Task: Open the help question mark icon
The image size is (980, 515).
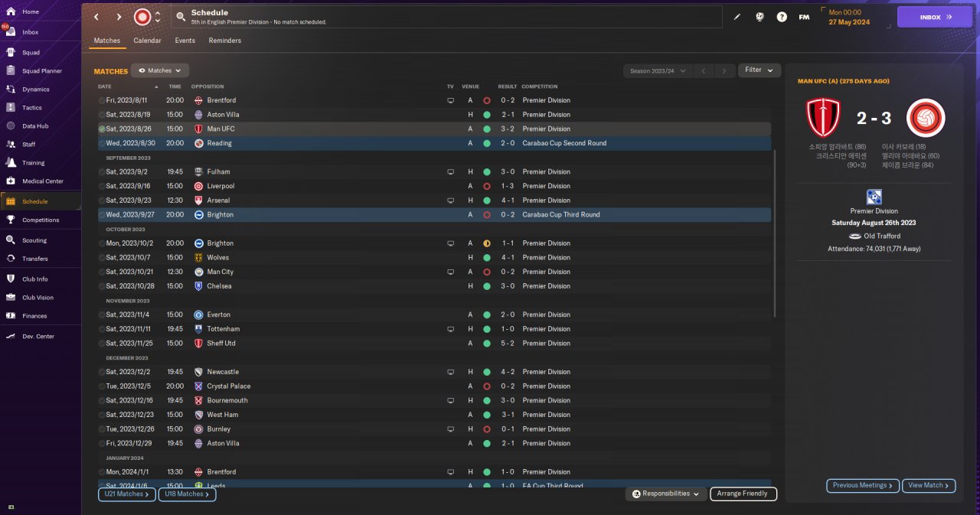Action: pos(782,17)
